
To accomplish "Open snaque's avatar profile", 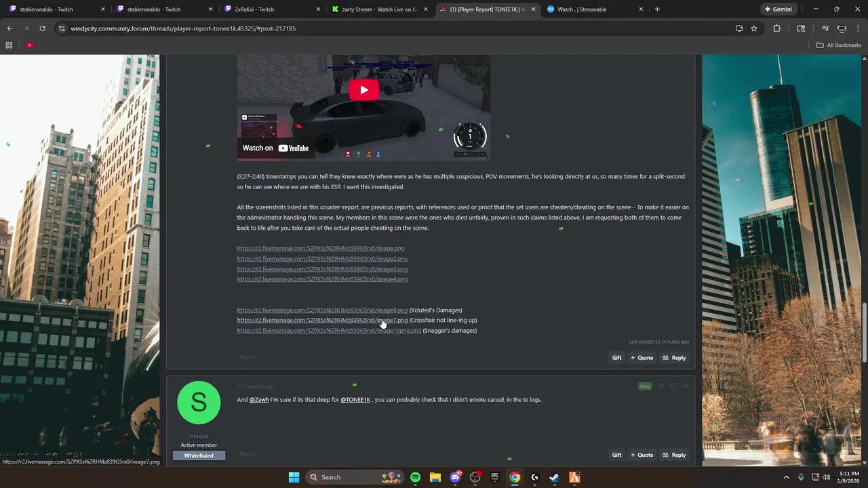I will [x=199, y=403].
